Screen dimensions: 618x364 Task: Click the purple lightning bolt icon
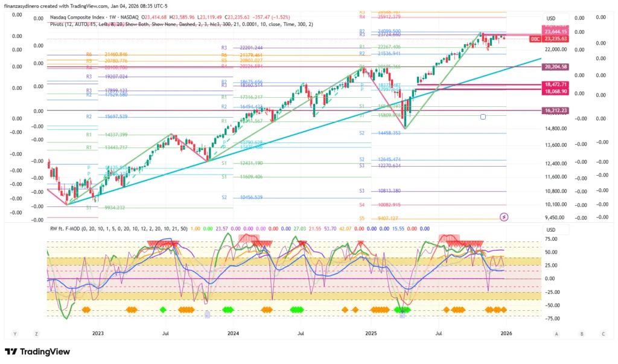pos(504,216)
